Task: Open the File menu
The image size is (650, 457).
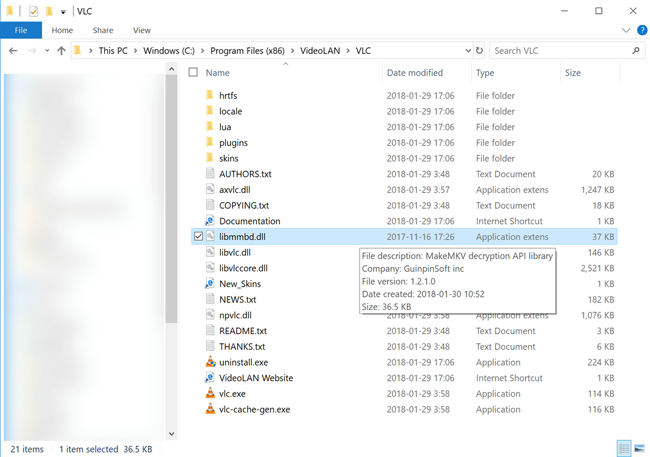Action: [21, 31]
